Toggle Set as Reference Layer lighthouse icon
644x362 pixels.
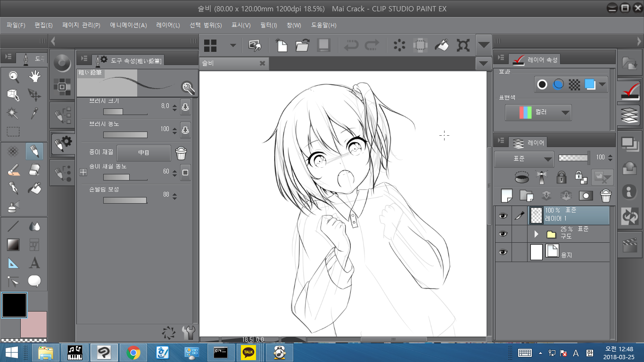(x=541, y=177)
